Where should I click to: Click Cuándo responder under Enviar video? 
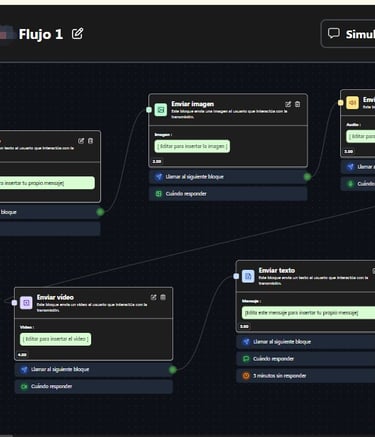(x=94, y=386)
